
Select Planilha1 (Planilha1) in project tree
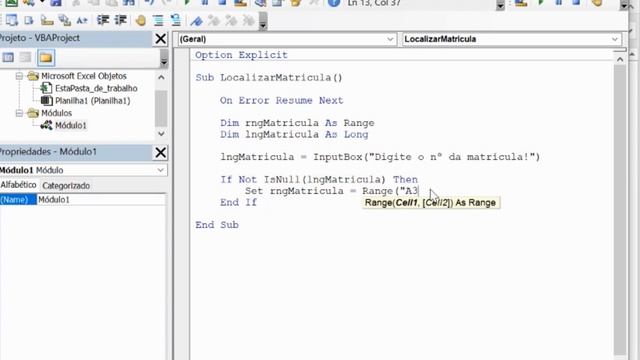tap(93, 101)
